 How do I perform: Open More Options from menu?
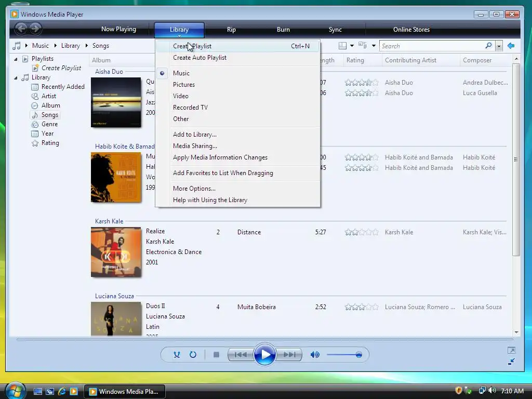tap(237, 189)
